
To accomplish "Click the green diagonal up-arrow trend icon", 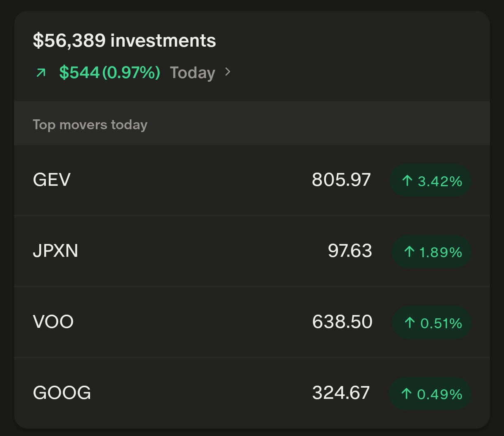I will pyautogui.click(x=41, y=73).
